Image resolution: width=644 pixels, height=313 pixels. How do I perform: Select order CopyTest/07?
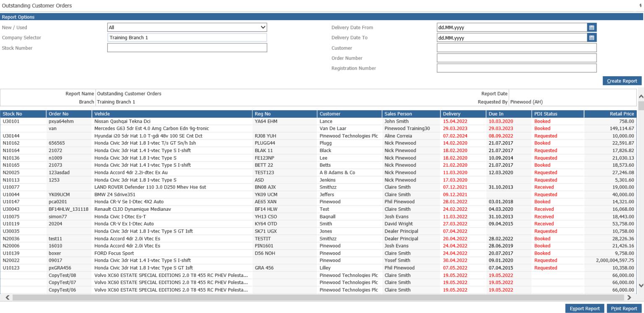(62, 282)
